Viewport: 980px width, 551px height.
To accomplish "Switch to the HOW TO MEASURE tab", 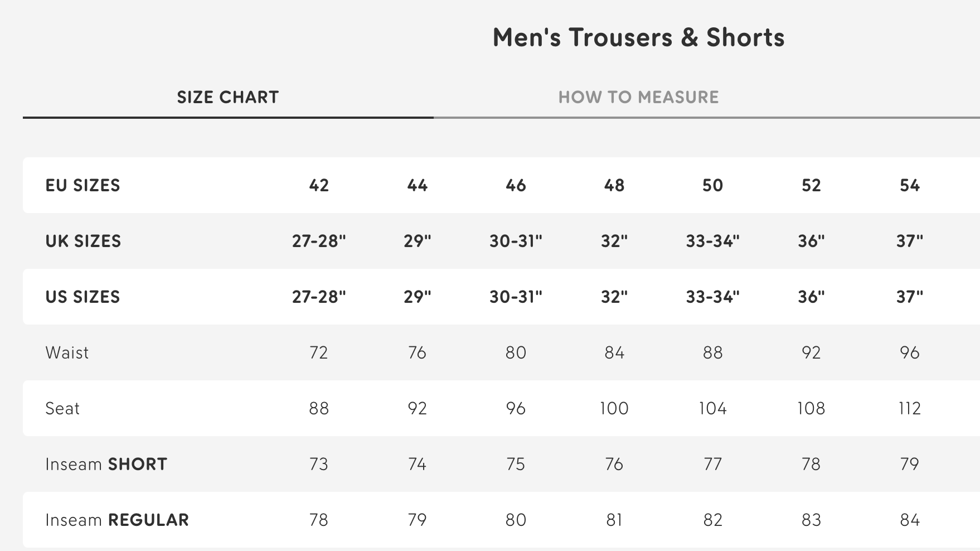I will (x=638, y=97).
